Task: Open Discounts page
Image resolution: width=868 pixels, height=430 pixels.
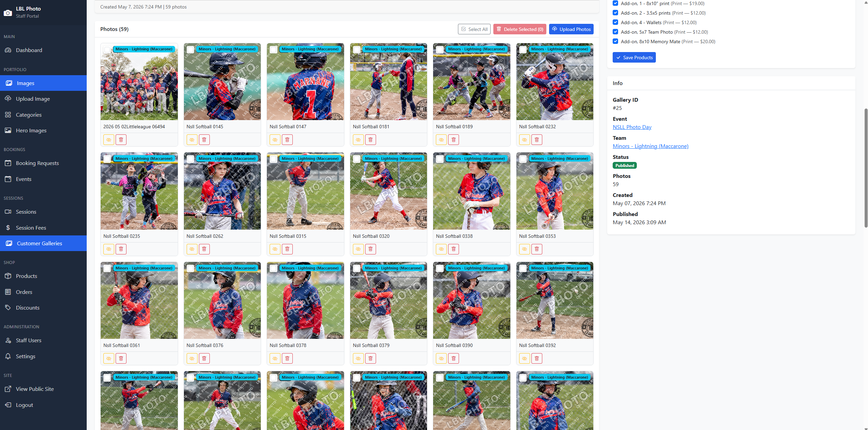Action: click(x=43, y=308)
